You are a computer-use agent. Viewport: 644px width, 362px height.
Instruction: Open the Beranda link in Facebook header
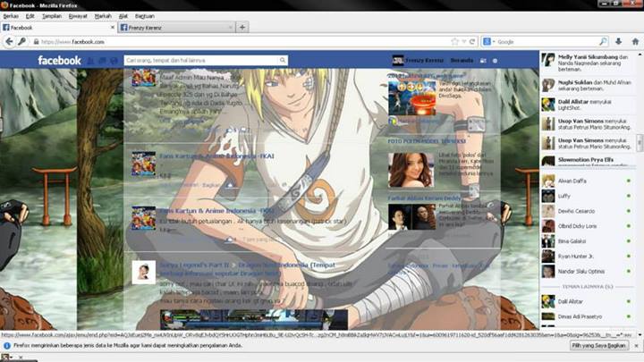[462, 61]
